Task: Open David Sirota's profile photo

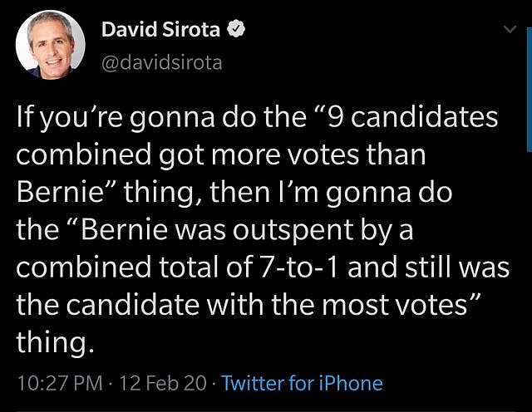Action: point(50,44)
